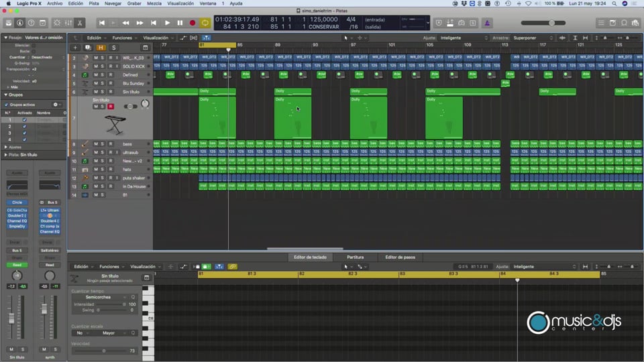
Task: Click Q button next to Semicorchea
Action: click(x=133, y=297)
